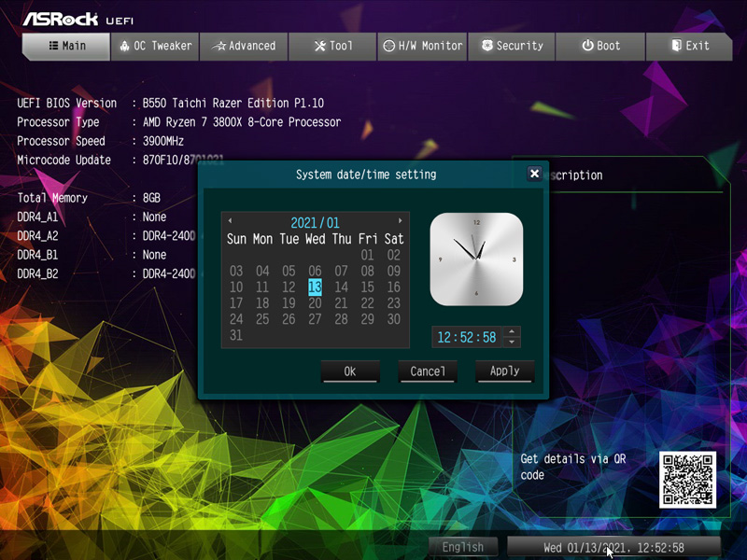747x560 pixels.
Task: Decrease the time with the down arrow
Action: [x=512, y=342]
